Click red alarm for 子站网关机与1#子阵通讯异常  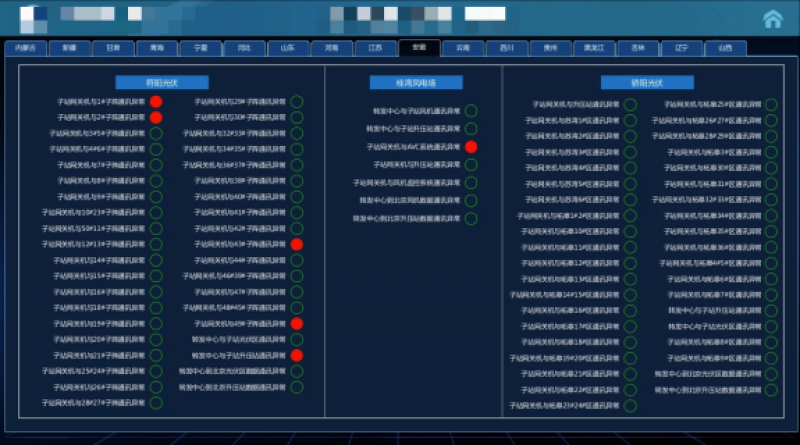pos(156,102)
